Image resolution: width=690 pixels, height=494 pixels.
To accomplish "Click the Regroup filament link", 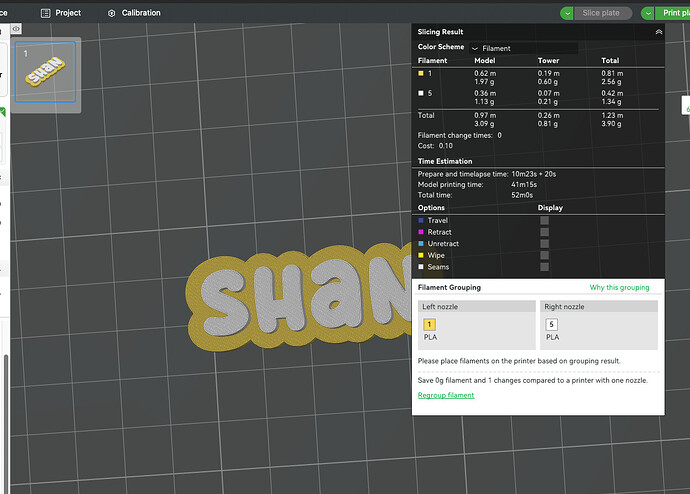I will (446, 395).
